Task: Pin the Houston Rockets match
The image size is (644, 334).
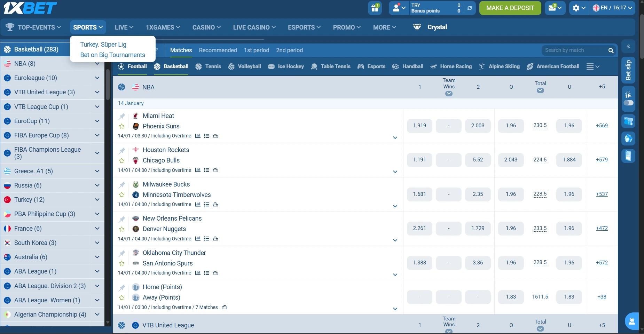Action: coord(122,151)
